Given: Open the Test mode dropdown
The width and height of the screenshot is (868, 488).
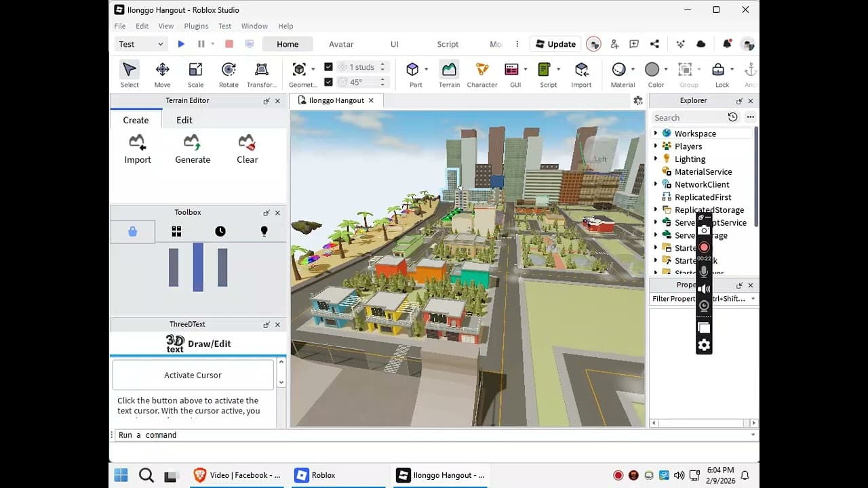Looking at the screenshot, I should coord(141,44).
